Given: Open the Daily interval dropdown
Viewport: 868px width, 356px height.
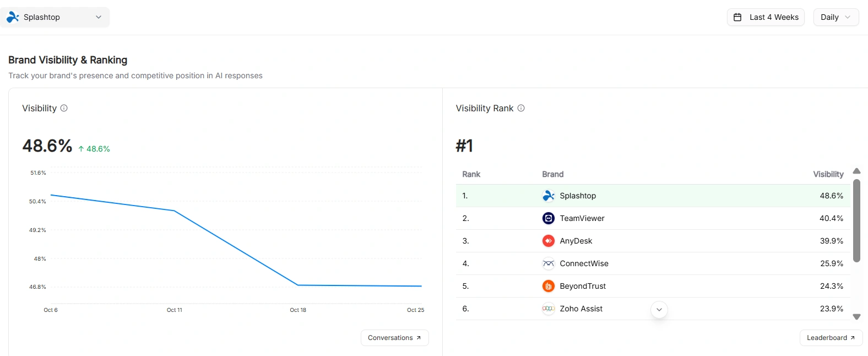Looking at the screenshot, I should pos(836,17).
